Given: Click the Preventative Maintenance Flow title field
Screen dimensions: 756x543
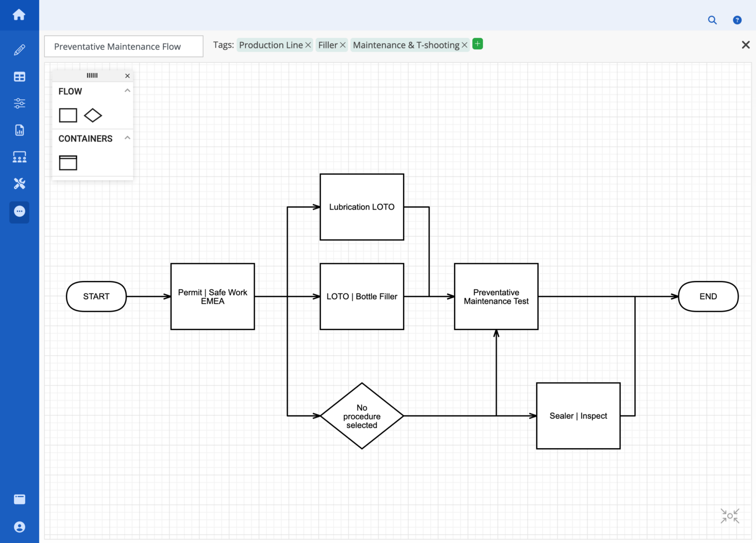Looking at the screenshot, I should tap(123, 46).
